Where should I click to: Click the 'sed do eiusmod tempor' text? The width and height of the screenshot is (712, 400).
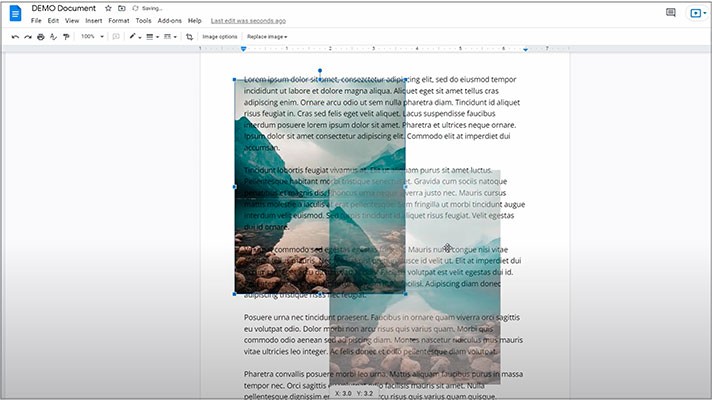tap(476, 79)
